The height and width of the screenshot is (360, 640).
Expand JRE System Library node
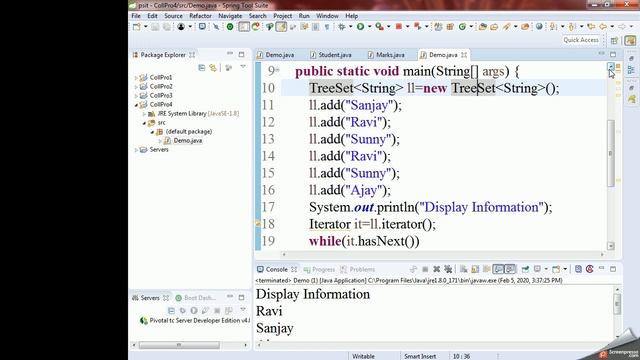pos(144,114)
